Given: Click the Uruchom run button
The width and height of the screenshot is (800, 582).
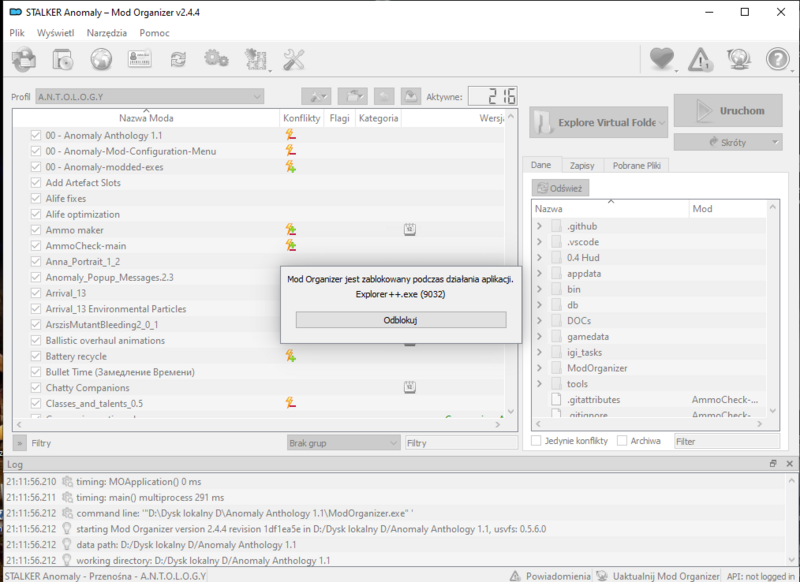Looking at the screenshot, I should [x=727, y=111].
